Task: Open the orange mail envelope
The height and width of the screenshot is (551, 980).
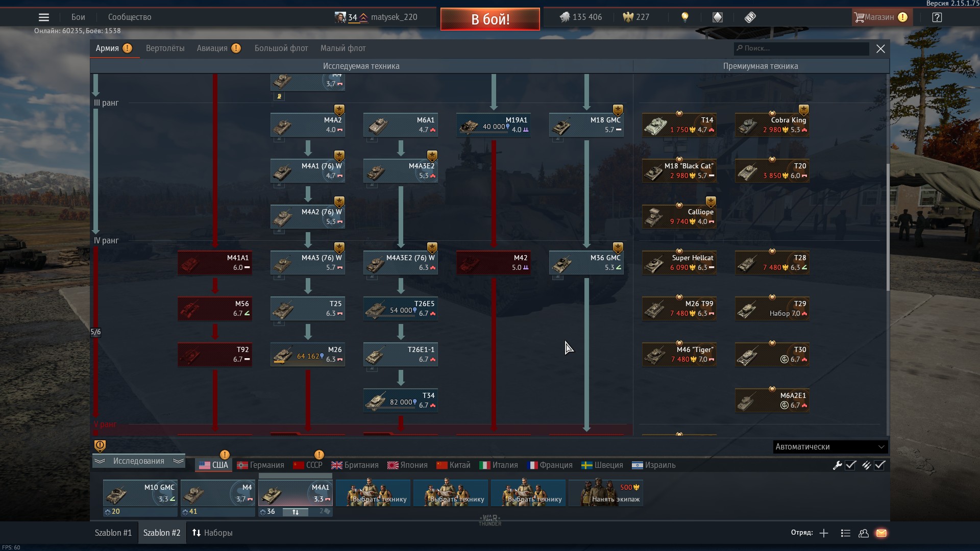Action: click(x=881, y=533)
